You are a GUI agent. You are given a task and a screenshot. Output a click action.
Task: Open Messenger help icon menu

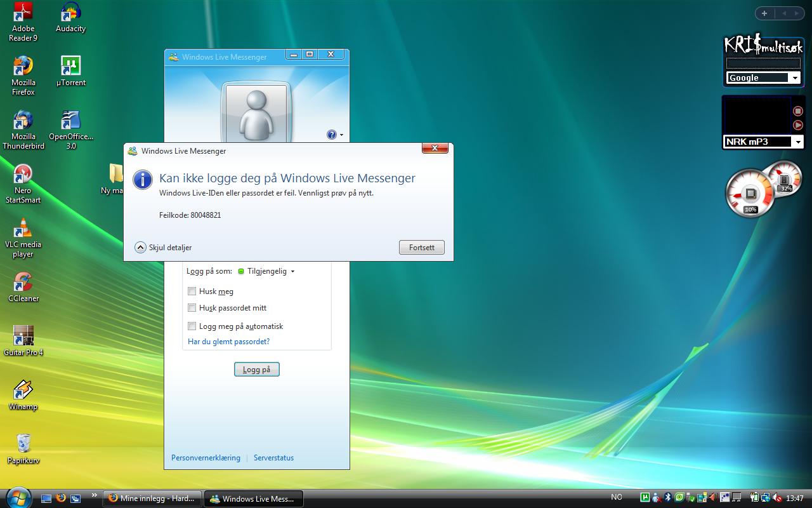(x=335, y=135)
